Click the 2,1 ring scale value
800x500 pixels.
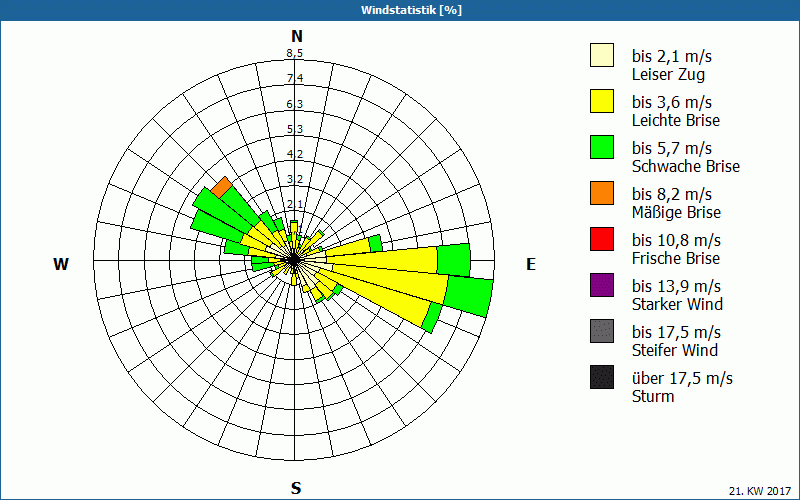point(295,205)
